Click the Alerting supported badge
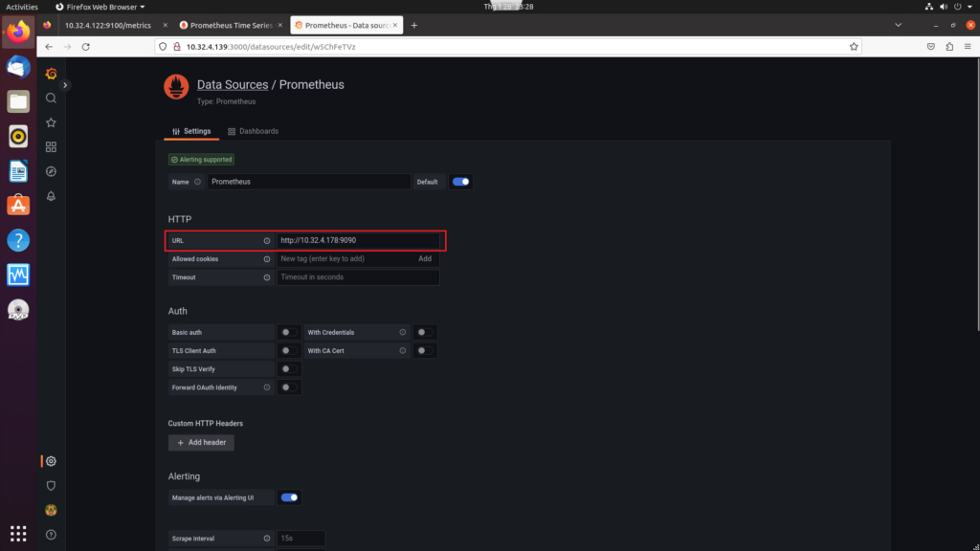The height and width of the screenshot is (551, 980). coord(201,160)
